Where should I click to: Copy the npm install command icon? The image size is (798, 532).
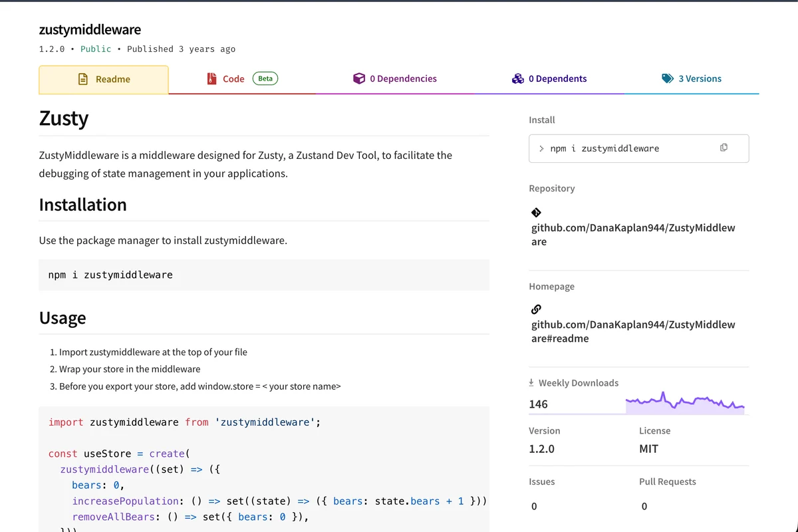724,147
